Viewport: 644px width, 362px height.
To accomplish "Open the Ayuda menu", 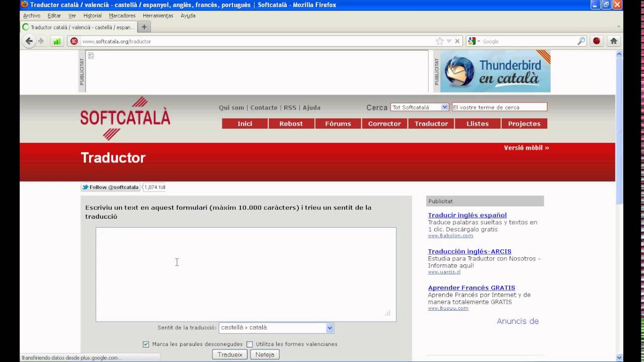I will [188, 16].
